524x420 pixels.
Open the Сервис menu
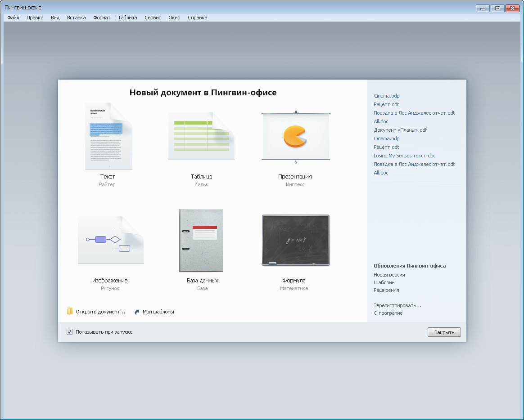(153, 18)
